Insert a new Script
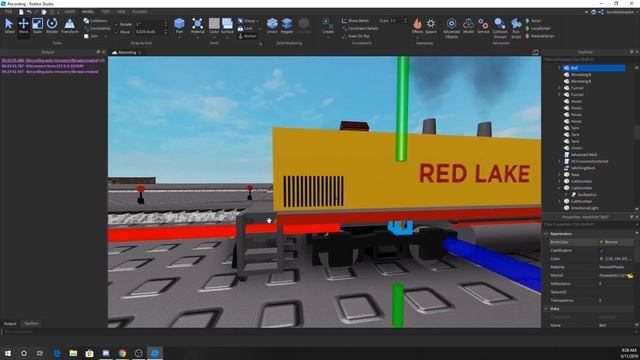Viewport: 640px width, 360px height. [x=533, y=20]
